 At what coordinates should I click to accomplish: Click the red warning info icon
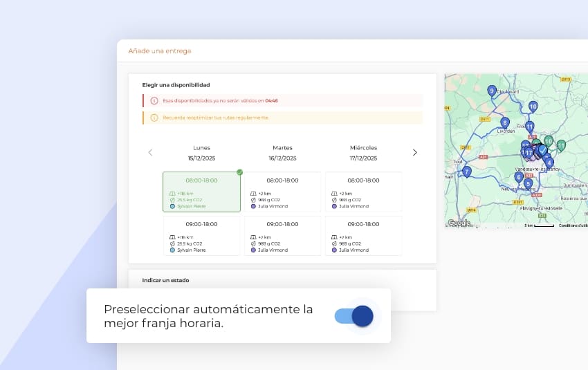point(154,101)
